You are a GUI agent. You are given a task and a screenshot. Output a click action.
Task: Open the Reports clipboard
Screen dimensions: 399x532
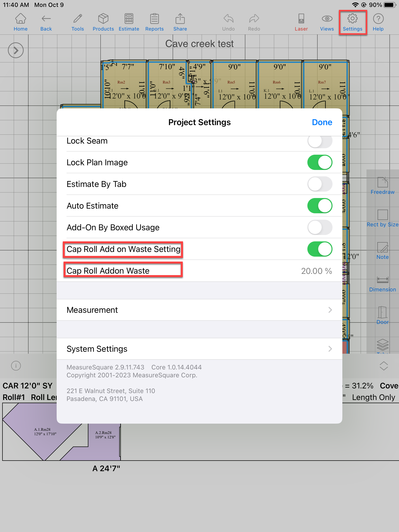coord(154,22)
